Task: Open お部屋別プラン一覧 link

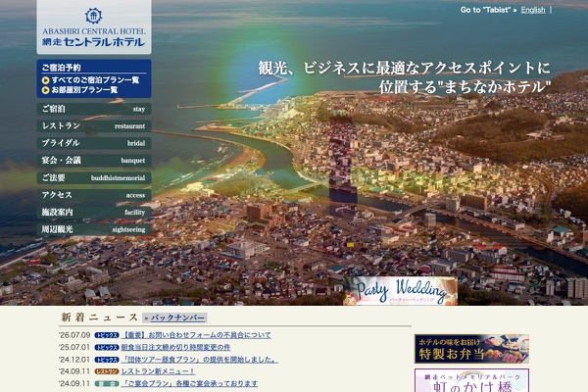Action: [x=84, y=90]
